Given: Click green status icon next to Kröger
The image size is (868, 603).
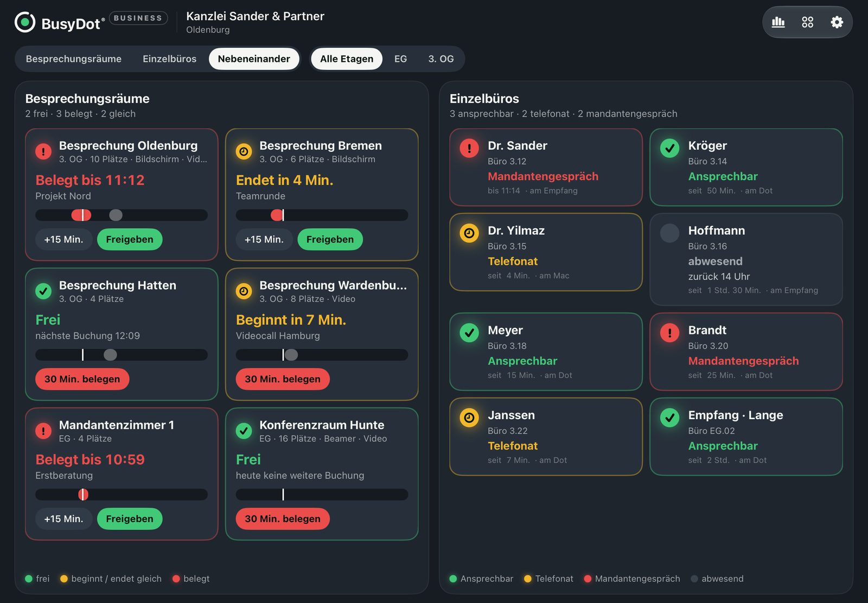Looking at the screenshot, I should pyautogui.click(x=670, y=148).
